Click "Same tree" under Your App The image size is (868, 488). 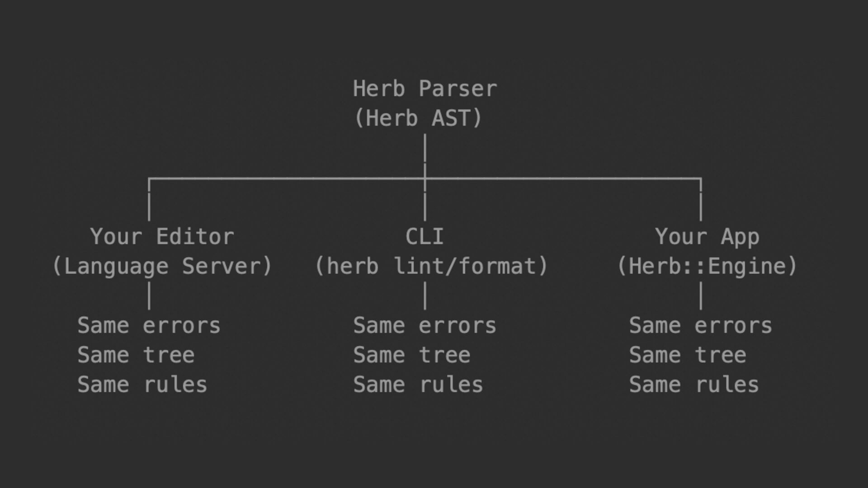(687, 355)
